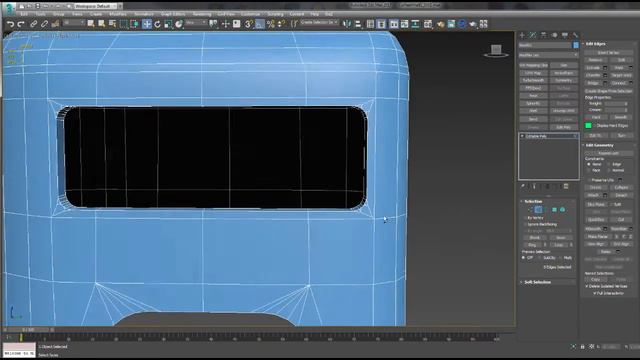Toggle the Window/Crossing selection icon

[x=134, y=24]
